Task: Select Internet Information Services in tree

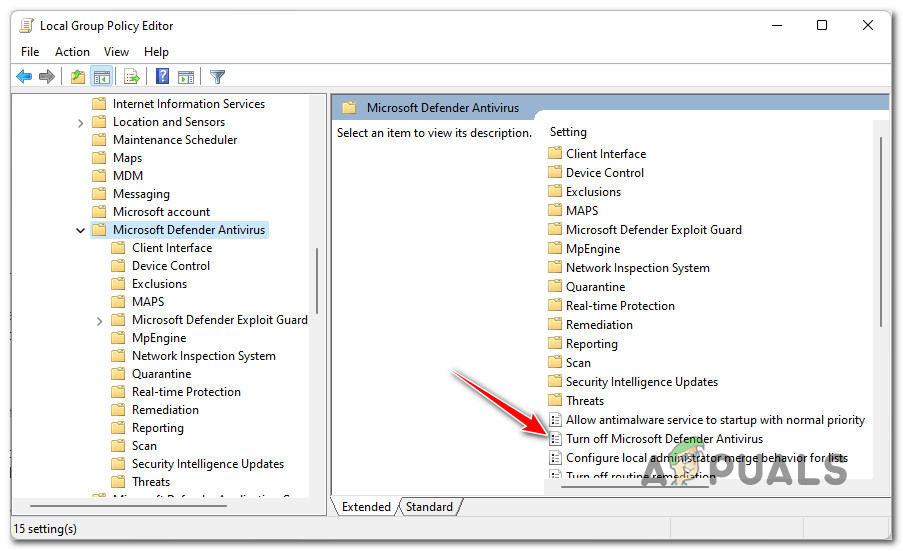Action: click(x=189, y=104)
